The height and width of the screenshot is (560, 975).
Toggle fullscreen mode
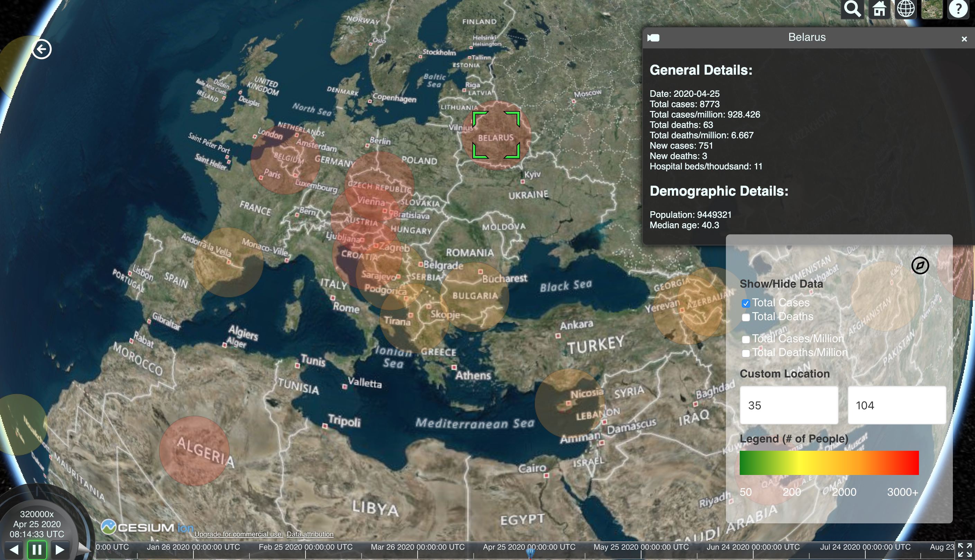(965, 550)
